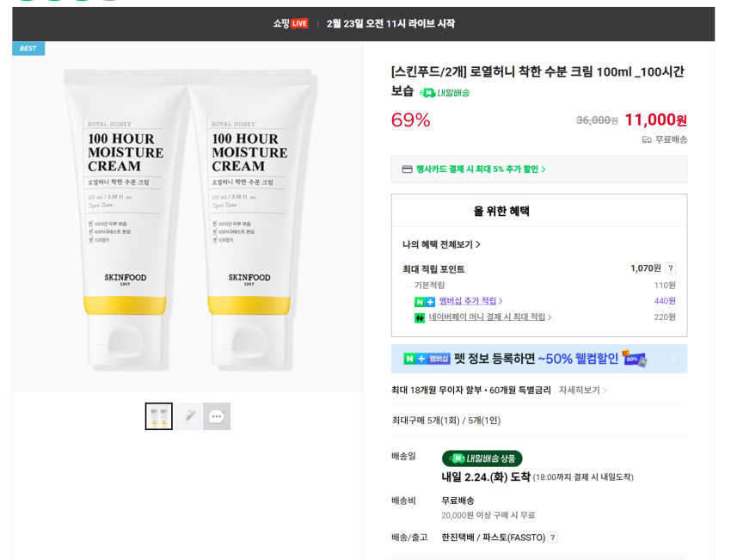This screenshot has width=731, height=560.
Task: Click the main moisture cream product image
Action: tap(187, 215)
